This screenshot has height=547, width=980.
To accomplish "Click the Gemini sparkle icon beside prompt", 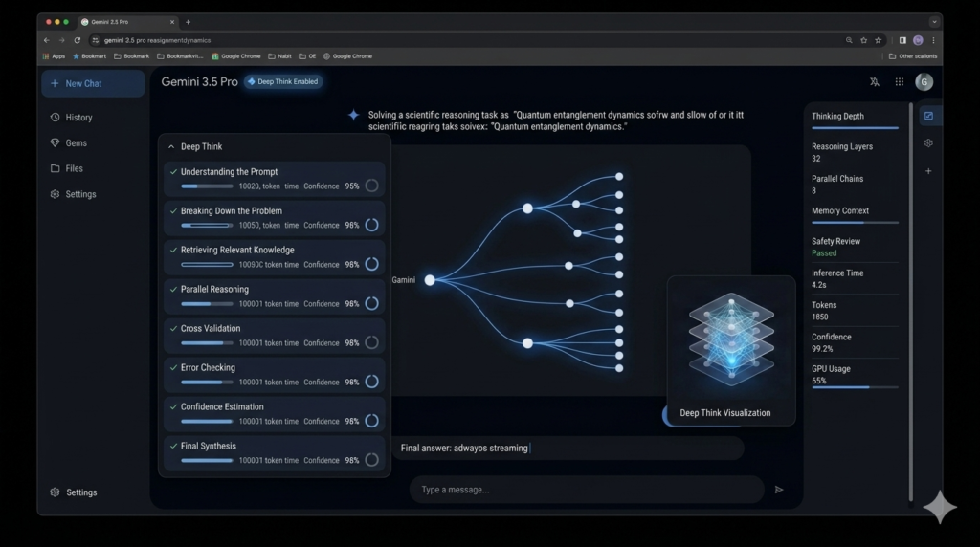I will (x=354, y=115).
